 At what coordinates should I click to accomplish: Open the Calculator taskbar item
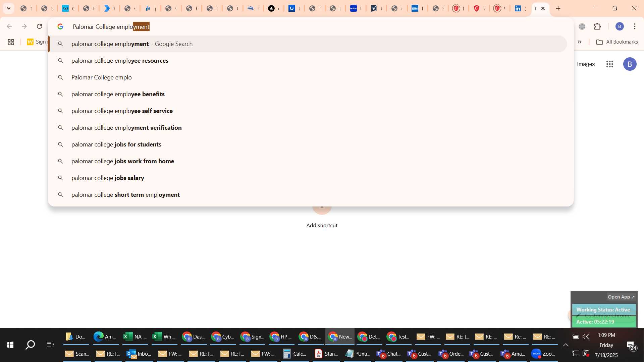click(x=294, y=354)
